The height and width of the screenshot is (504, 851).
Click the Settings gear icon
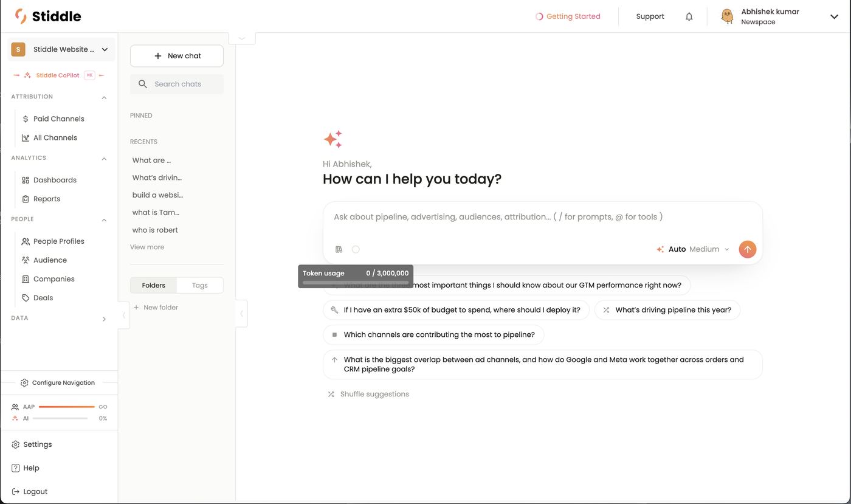point(16,445)
